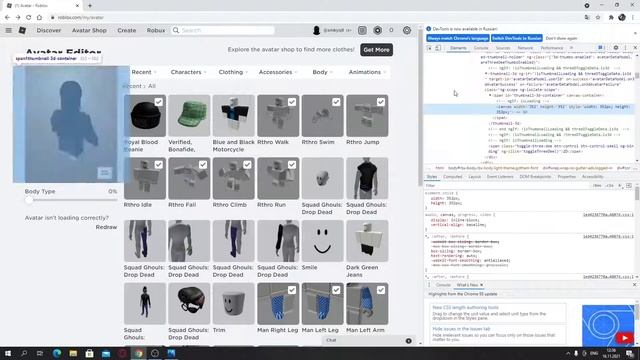Viewport: 640px width, 360px height.
Task: Click the Roblox search input field
Action: coord(227,30)
